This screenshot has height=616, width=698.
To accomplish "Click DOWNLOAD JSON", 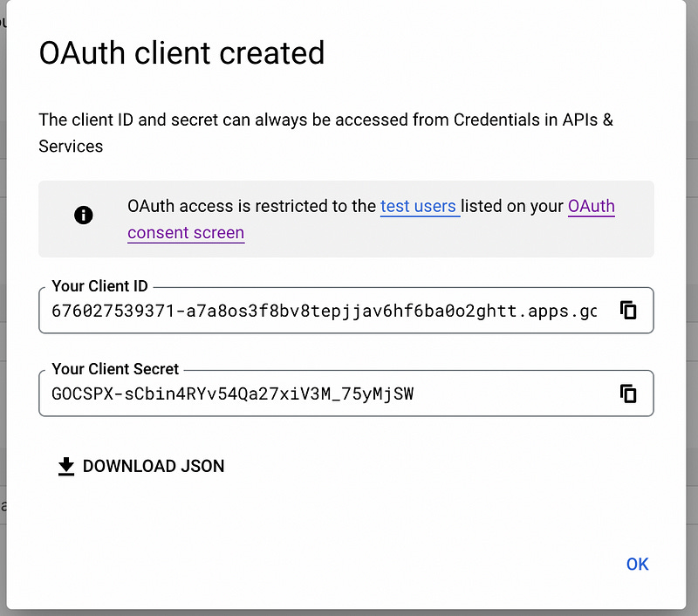I will pos(153,466).
